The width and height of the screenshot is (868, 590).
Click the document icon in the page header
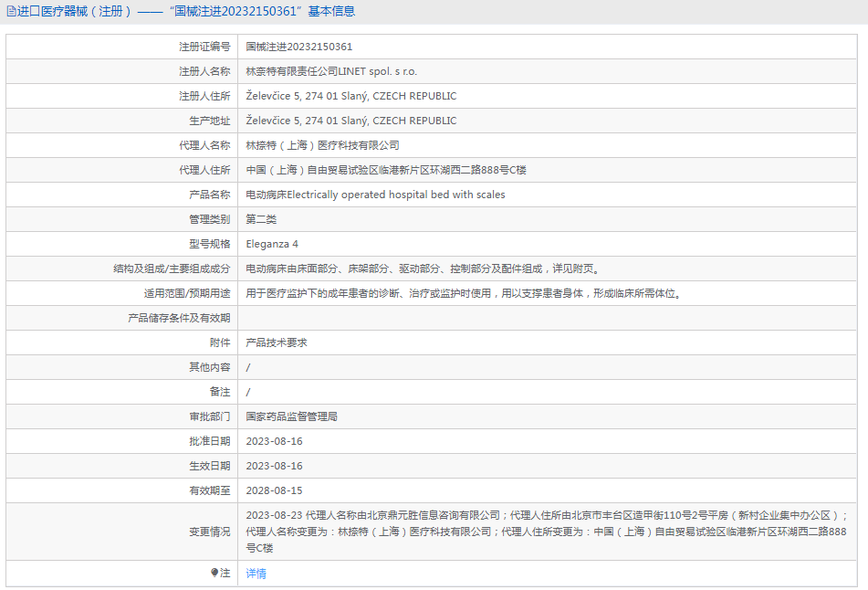[11, 11]
